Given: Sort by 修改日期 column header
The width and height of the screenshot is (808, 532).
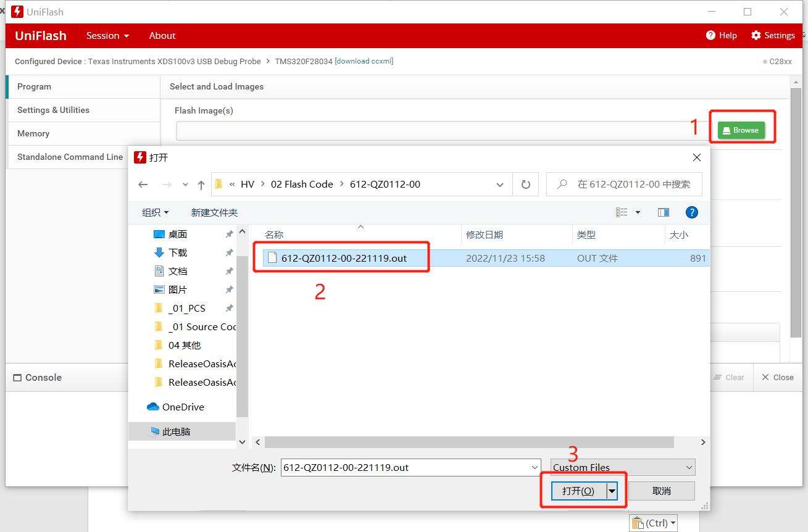Looking at the screenshot, I should [x=485, y=235].
